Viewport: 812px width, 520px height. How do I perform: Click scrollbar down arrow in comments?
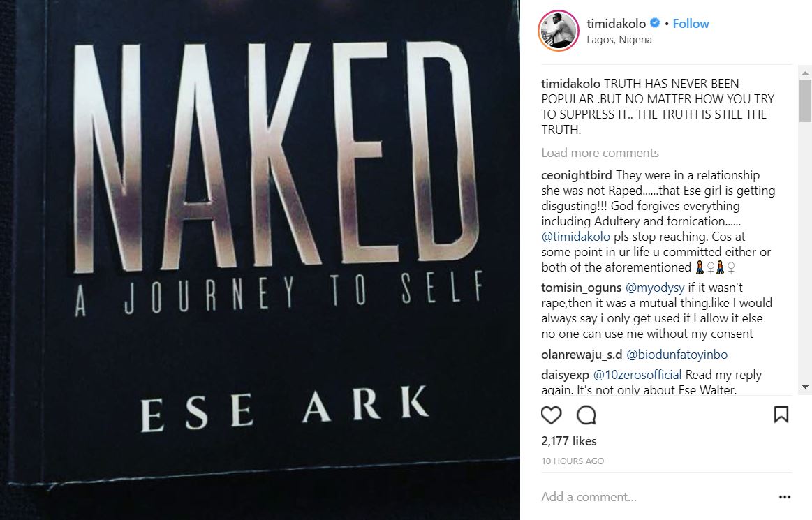(x=805, y=387)
